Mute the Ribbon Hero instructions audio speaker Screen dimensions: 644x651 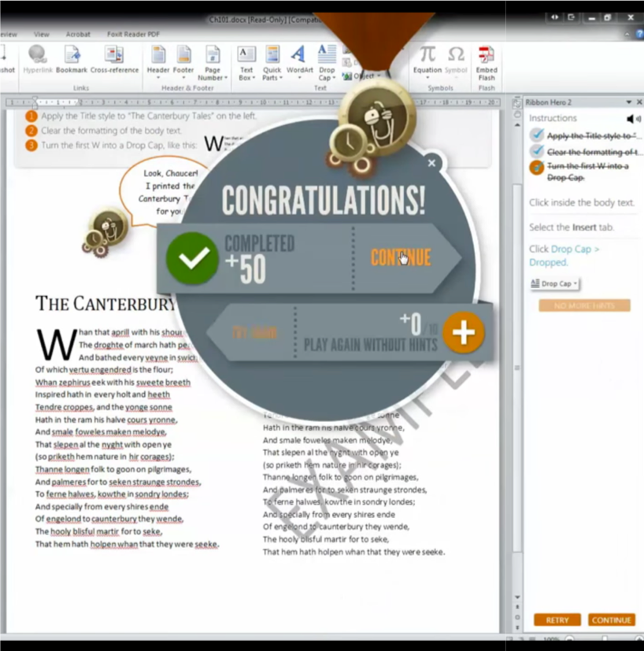633,119
